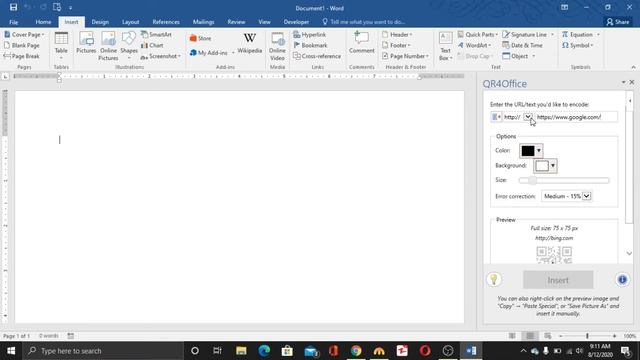640x360 pixels.
Task: Insert a Hyperlink
Action: (310, 35)
